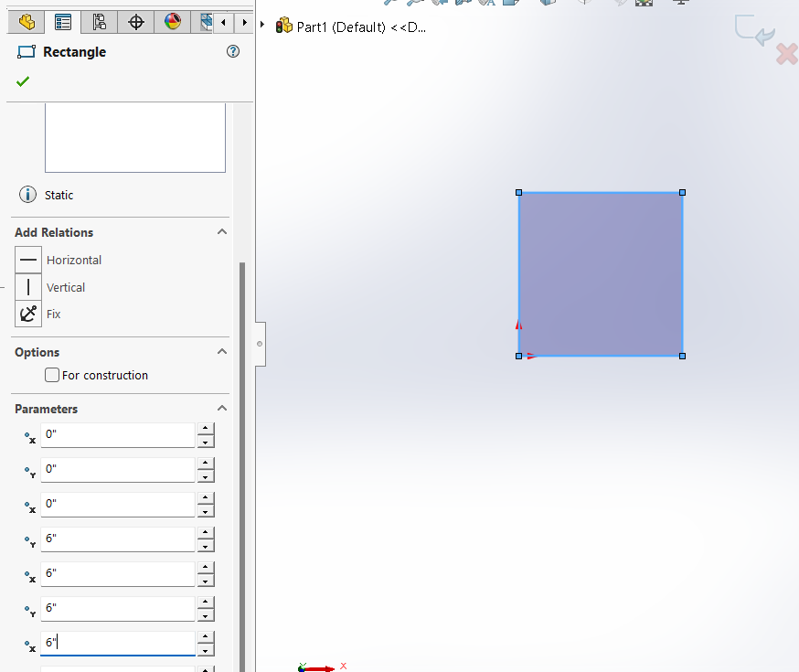Confirm the rectangle with green checkmark

(23, 81)
